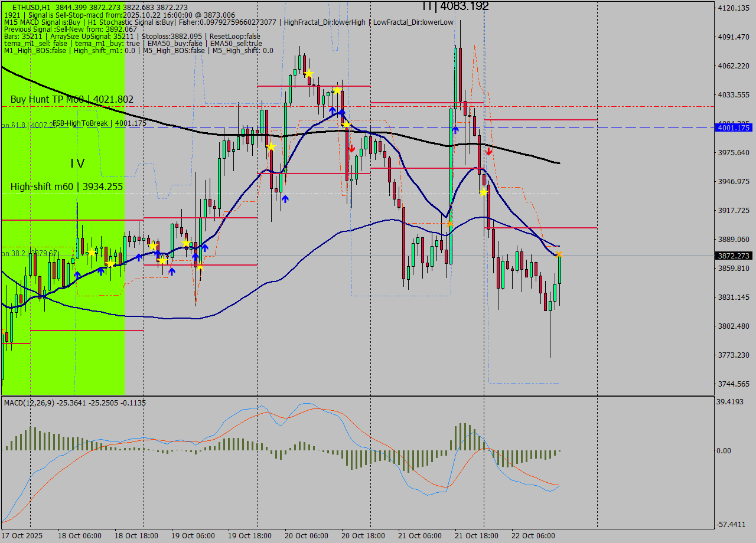
Task: Click the blue up arrow beside 21 Oct spike
Action: [455, 129]
